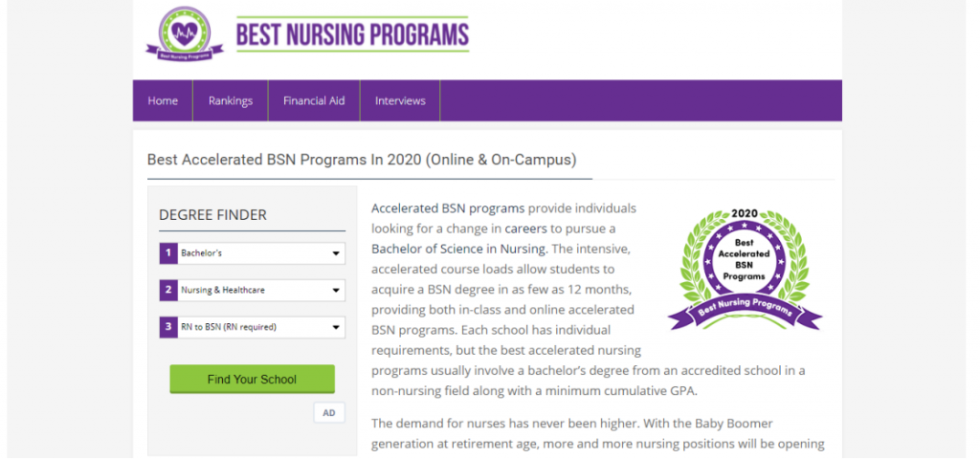Viewport: 980px width, 459px height.
Task: Click the DEGREE FINDER panel heading
Action: 212,215
